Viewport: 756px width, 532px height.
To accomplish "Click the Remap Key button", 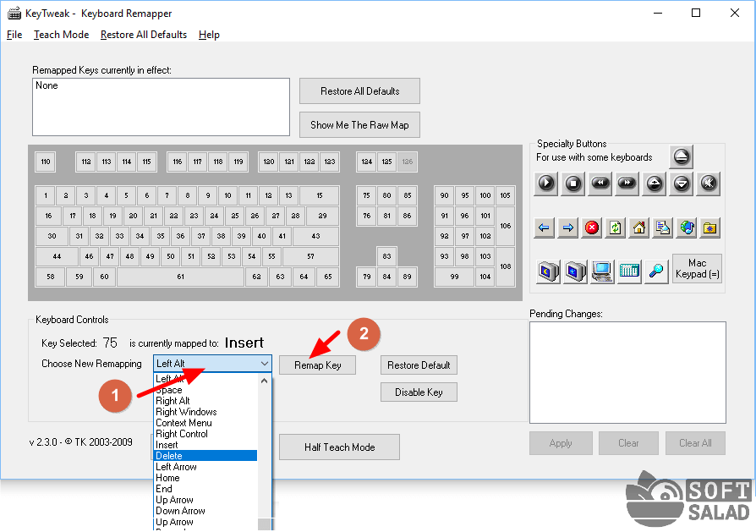I will [x=317, y=365].
